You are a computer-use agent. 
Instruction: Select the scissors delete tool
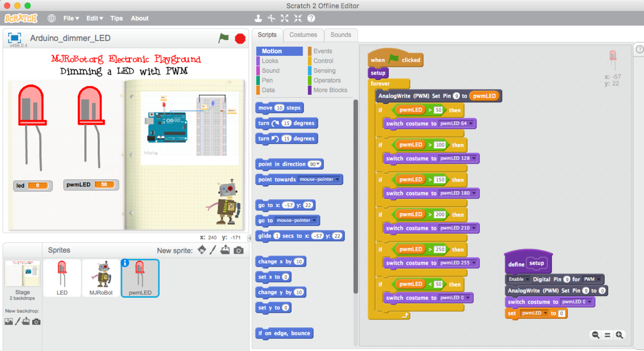tap(271, 18)
